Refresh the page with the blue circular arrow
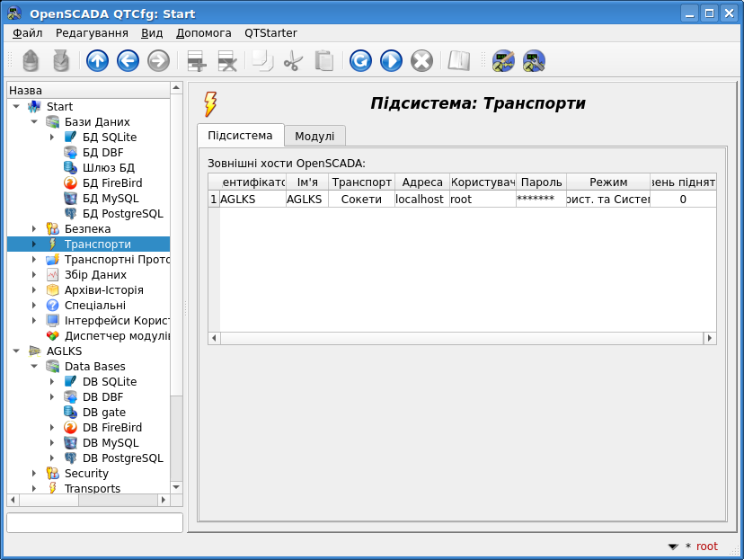 (x=360, y=61)
